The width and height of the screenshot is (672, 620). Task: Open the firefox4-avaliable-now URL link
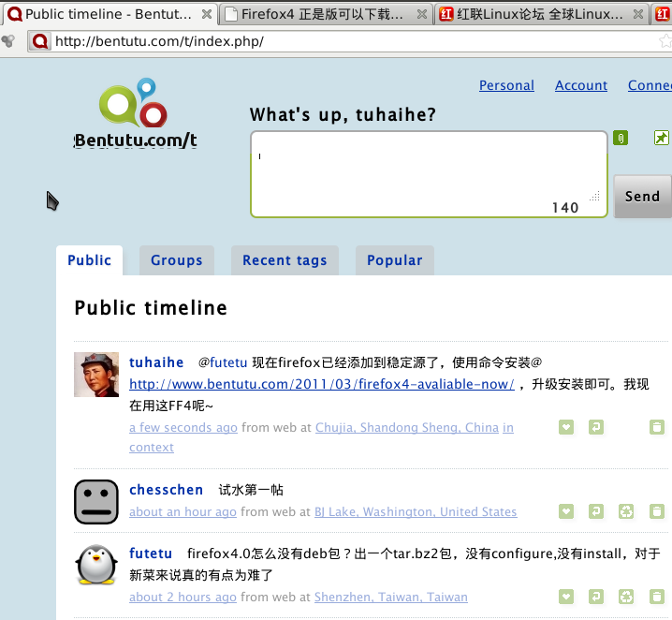322,384
